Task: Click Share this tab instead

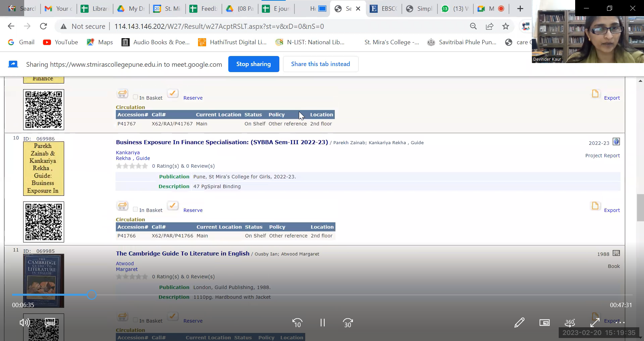Action: 320,64
